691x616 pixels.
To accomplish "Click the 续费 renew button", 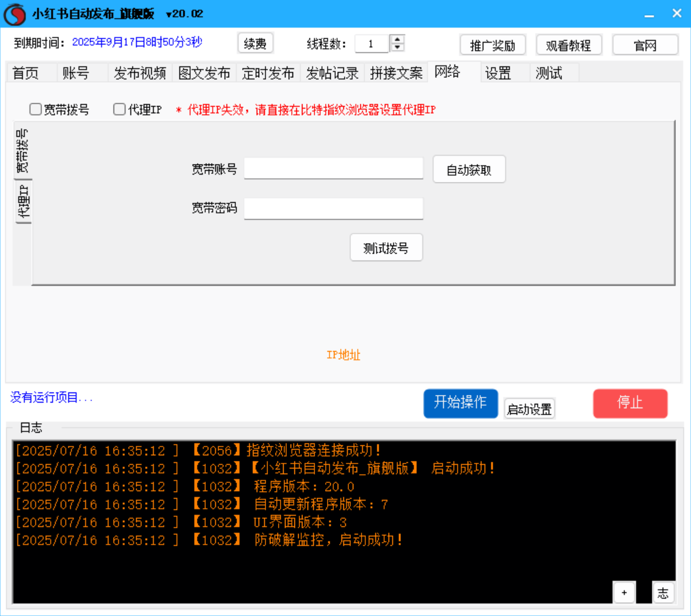I will 255,44.
